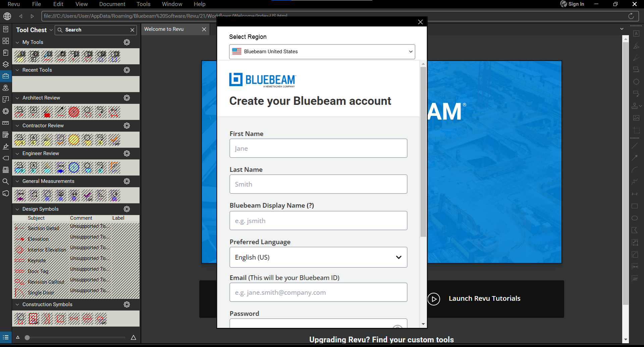Click the Architect Review settings gear

[127, 98]
